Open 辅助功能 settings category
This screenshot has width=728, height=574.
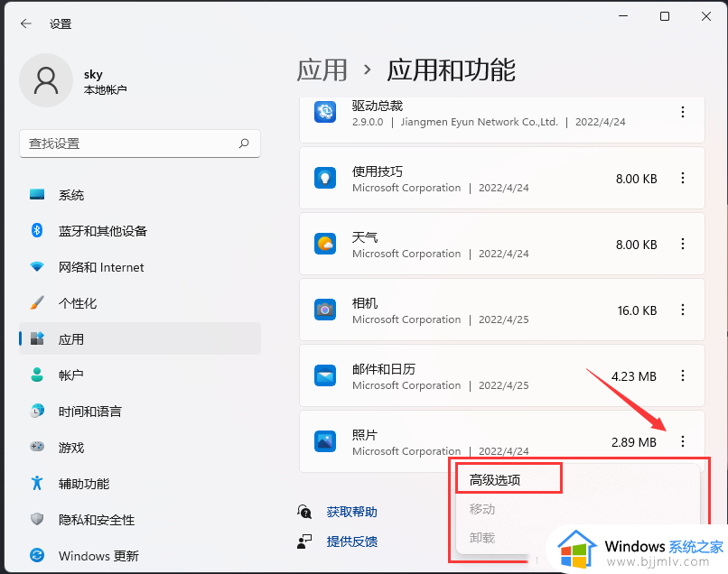click(x=140, y=484)
